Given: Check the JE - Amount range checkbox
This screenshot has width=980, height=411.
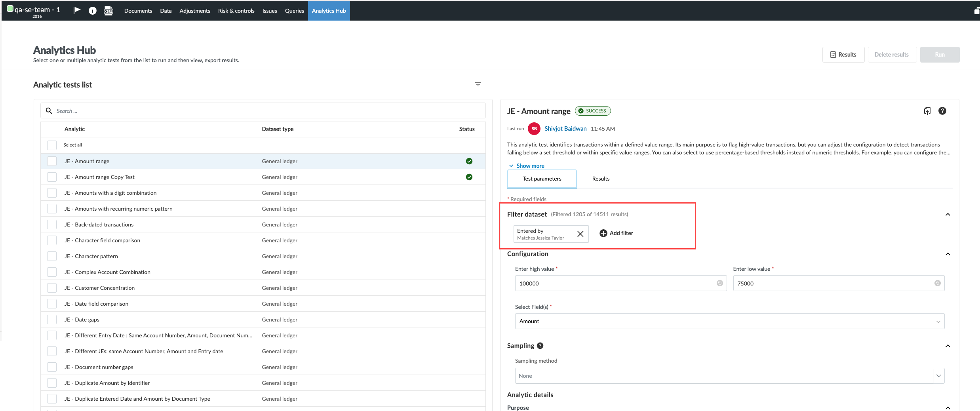Looking at the screenshot, I should coord(52,161).
